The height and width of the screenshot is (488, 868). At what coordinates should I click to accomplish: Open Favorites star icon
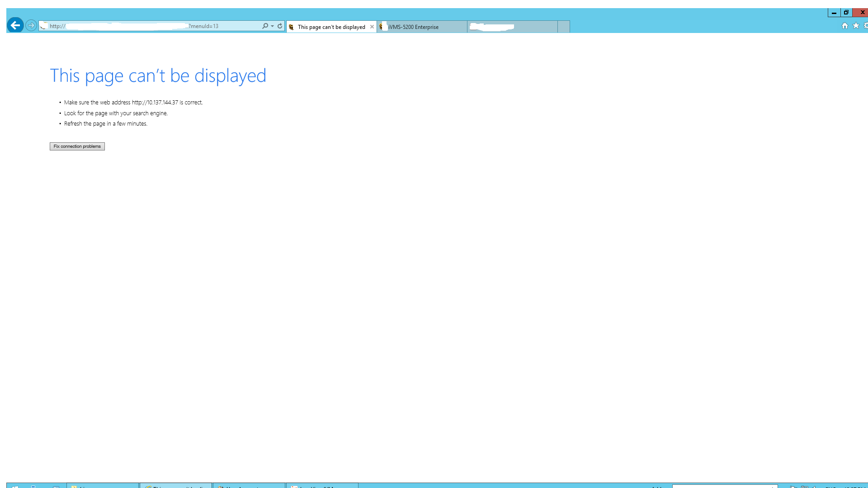tap(856, 26)
